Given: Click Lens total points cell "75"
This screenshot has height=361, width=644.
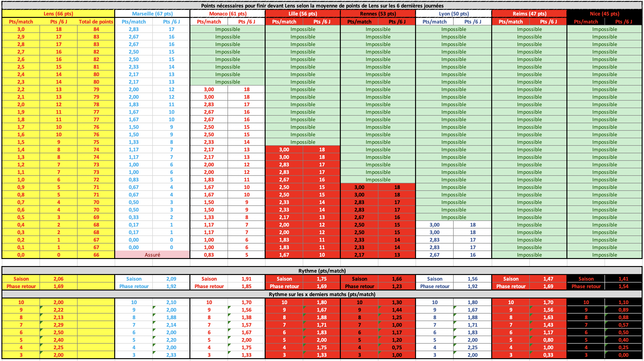Looking at the screenshot, I should [96, 142].
